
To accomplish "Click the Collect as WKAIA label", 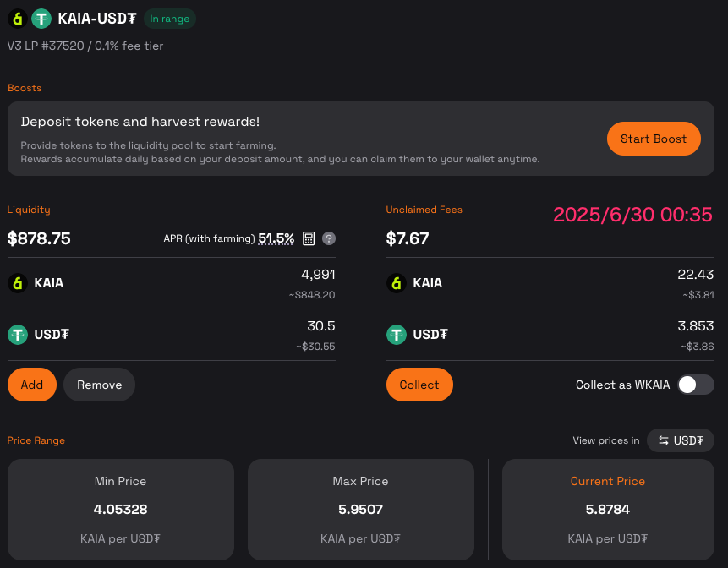I will (x=622, y=385).
